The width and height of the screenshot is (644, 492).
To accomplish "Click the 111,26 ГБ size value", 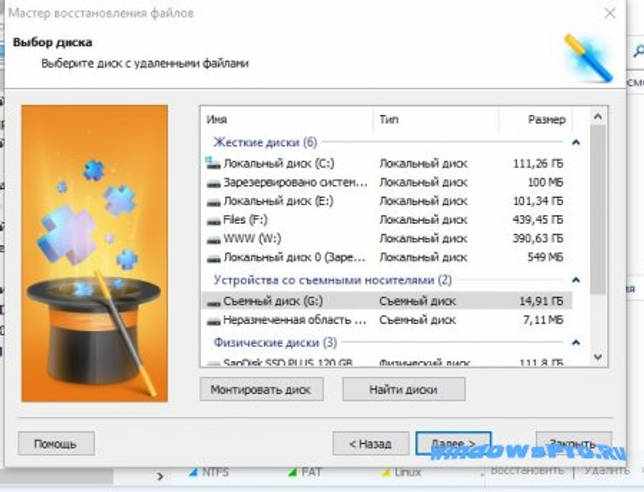I will click(538, 163).
